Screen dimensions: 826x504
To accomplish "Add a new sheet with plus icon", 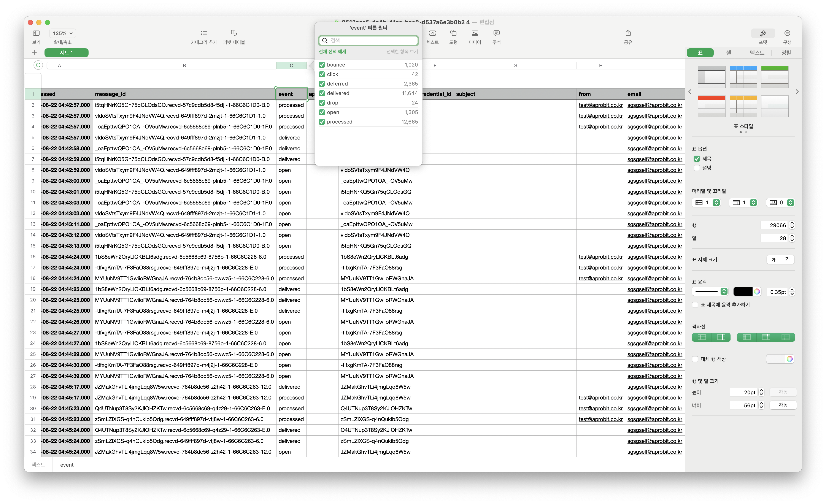I will point(34,53).
